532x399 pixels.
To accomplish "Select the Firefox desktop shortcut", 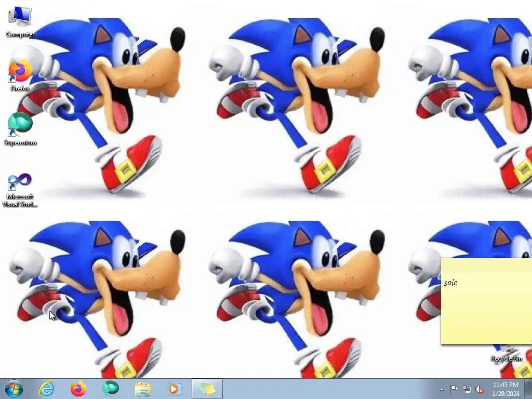I will [20, 75].
